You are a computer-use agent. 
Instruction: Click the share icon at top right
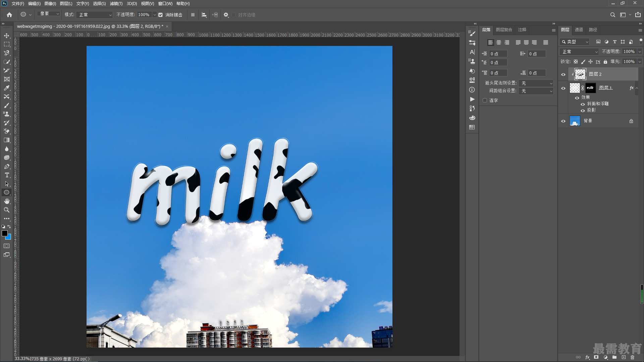(638, 15)
